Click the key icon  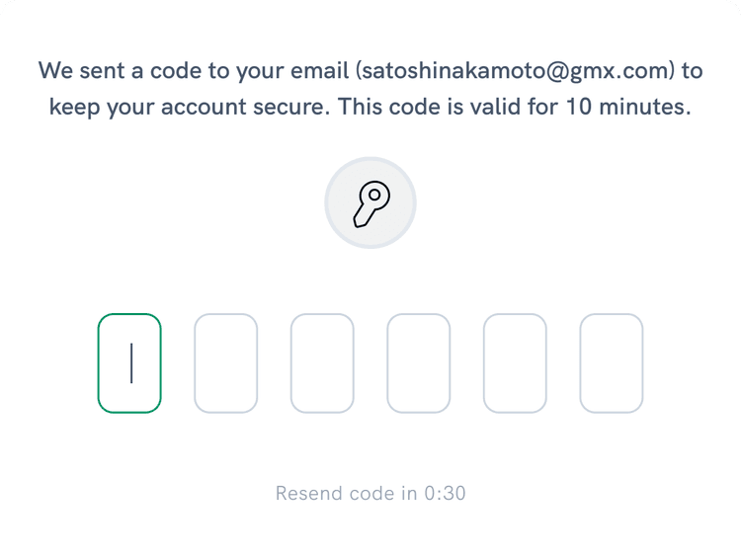tap(370, 203)
